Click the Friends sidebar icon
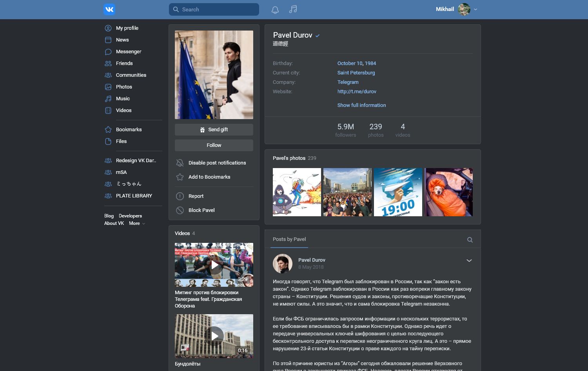 click(108, 63)
